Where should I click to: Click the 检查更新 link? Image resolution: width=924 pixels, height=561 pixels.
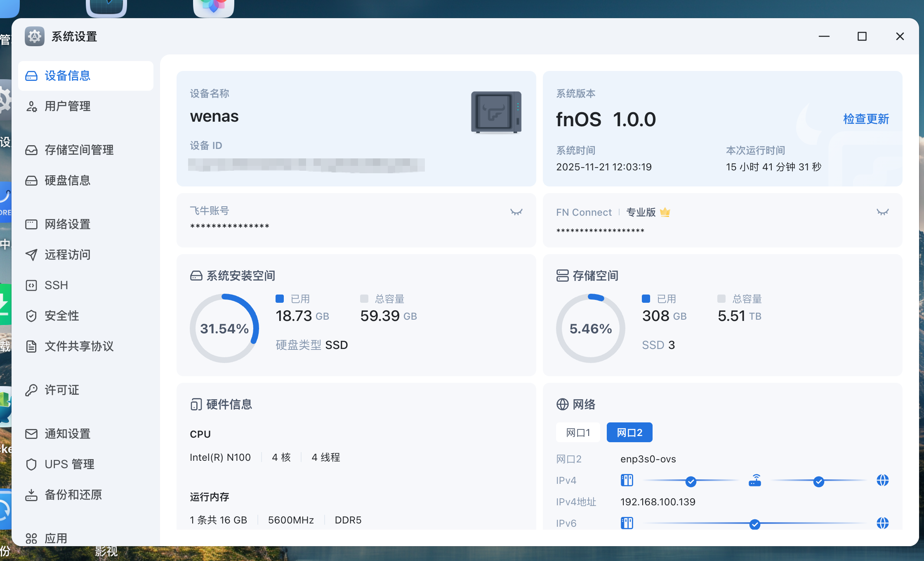866,119
